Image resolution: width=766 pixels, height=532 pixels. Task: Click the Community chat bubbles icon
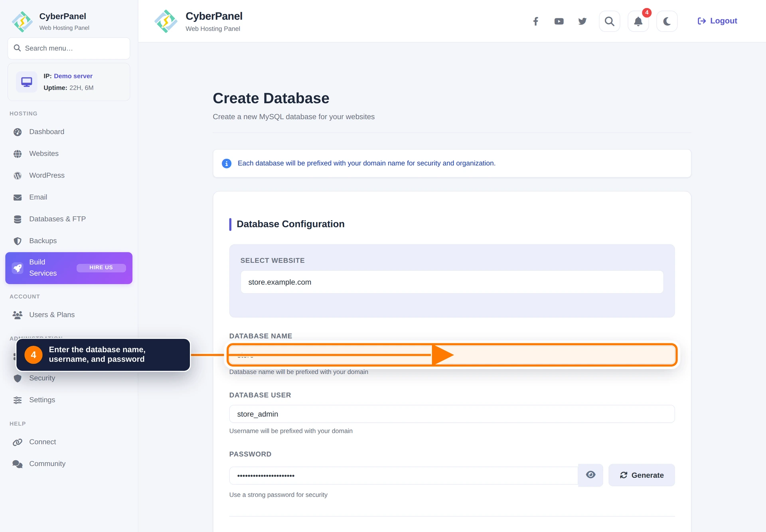[x=18, y=464]
